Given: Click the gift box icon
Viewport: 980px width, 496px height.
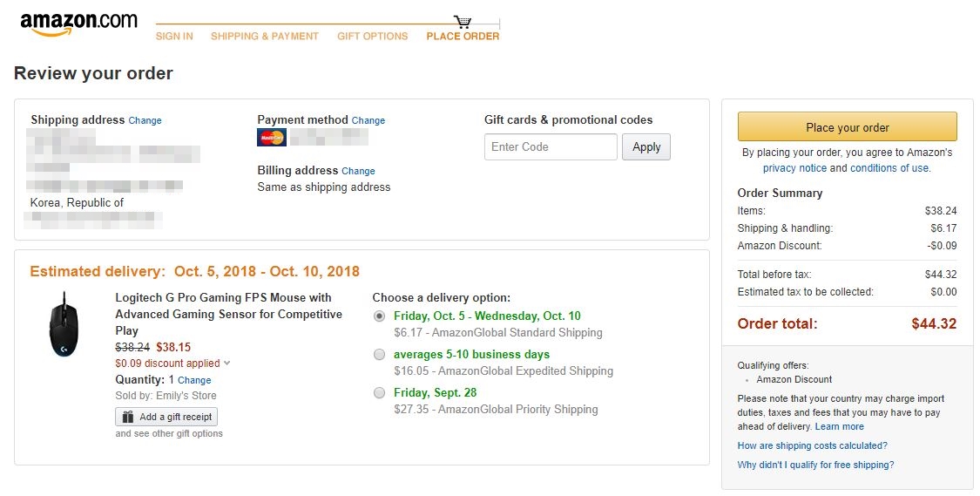Looking at the screenshot, I should pyautogui.click(x=128, y=417).
